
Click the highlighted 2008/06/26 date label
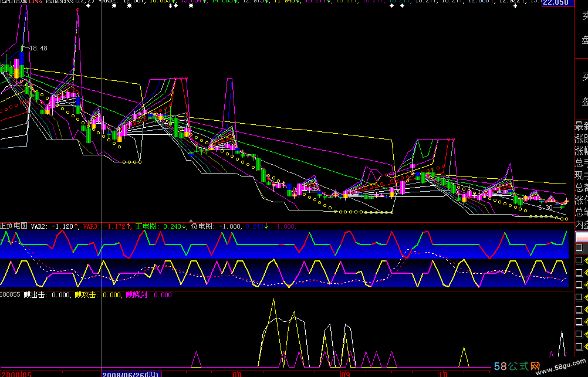coord(131,374)
